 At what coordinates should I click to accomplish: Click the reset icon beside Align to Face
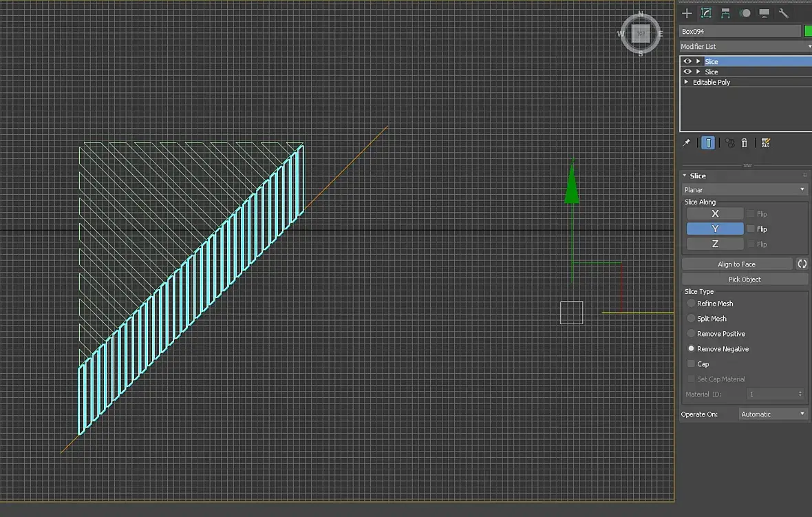(802, 264)
